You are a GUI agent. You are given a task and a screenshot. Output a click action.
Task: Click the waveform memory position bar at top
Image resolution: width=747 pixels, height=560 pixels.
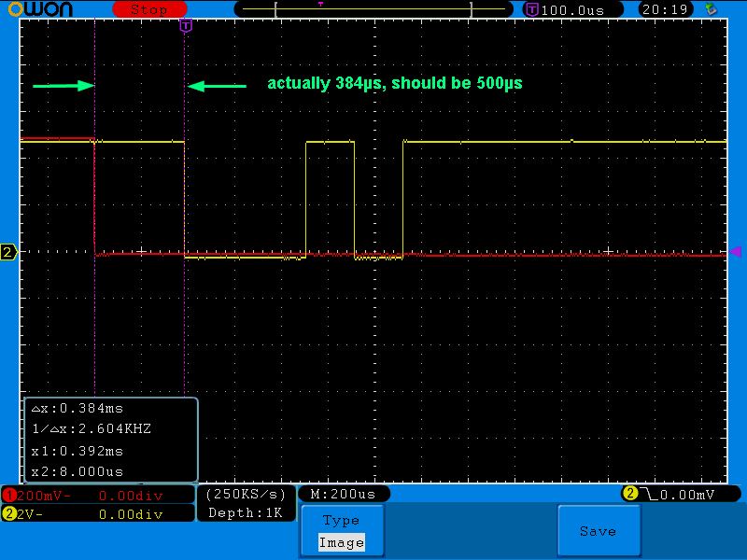[x=373, y=9]
